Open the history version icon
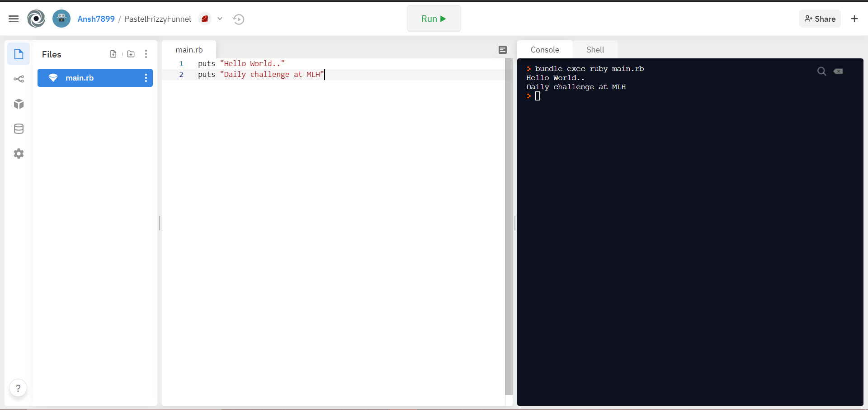The height and width of the screenshot is (410, 868). 239,19
